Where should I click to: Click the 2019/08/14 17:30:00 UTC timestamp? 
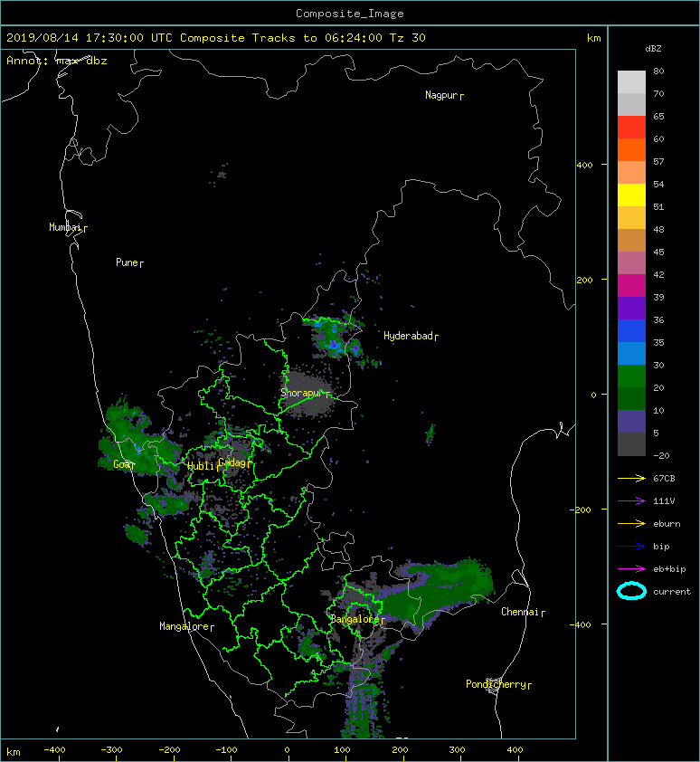[90, 38]
